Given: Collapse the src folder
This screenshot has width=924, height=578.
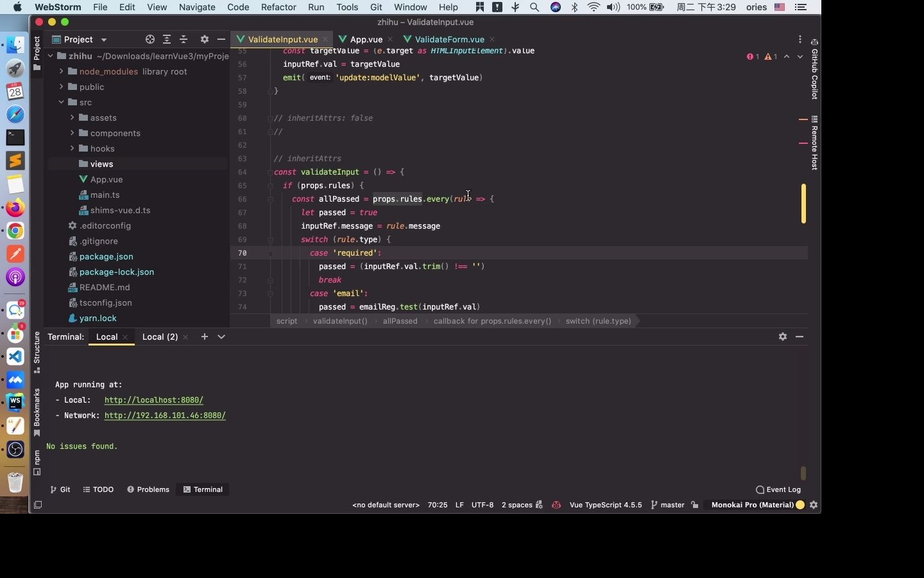Looking at the screenshot, I should pyautogui.click(x=61, y=102).
